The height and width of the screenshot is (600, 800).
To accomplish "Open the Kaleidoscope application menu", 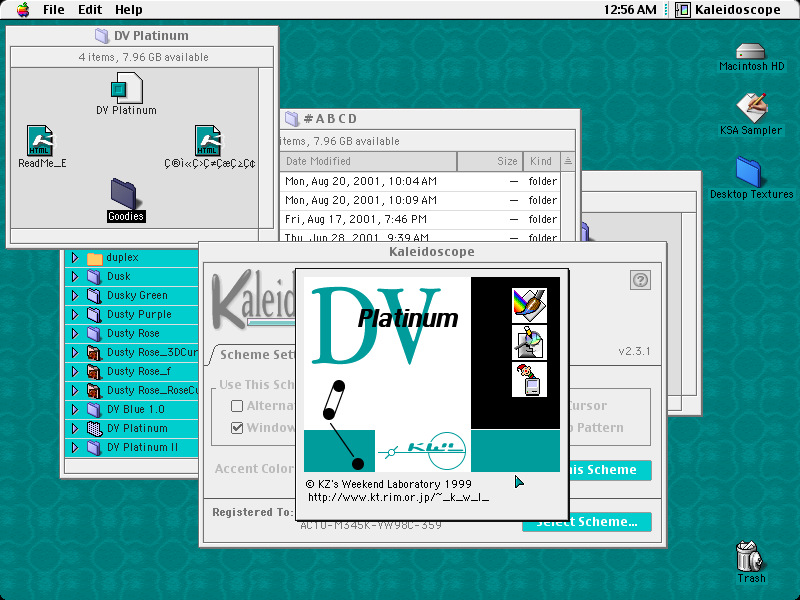I will click(x=729, y=10).
